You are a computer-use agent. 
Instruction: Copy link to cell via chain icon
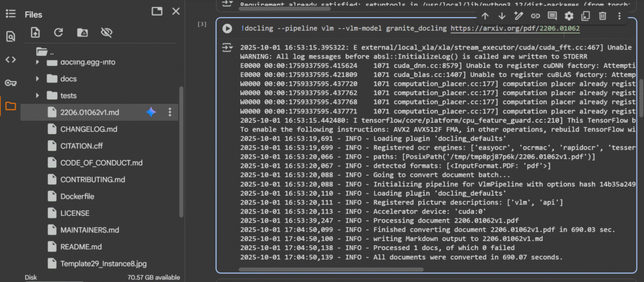[535, 16]
